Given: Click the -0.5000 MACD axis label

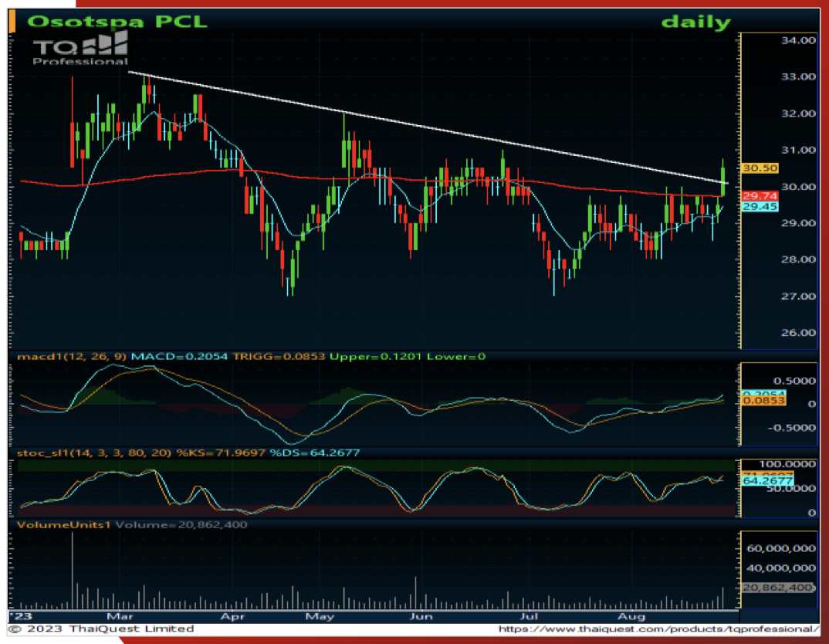Looking at the screenshot, I should pos(791,428).
